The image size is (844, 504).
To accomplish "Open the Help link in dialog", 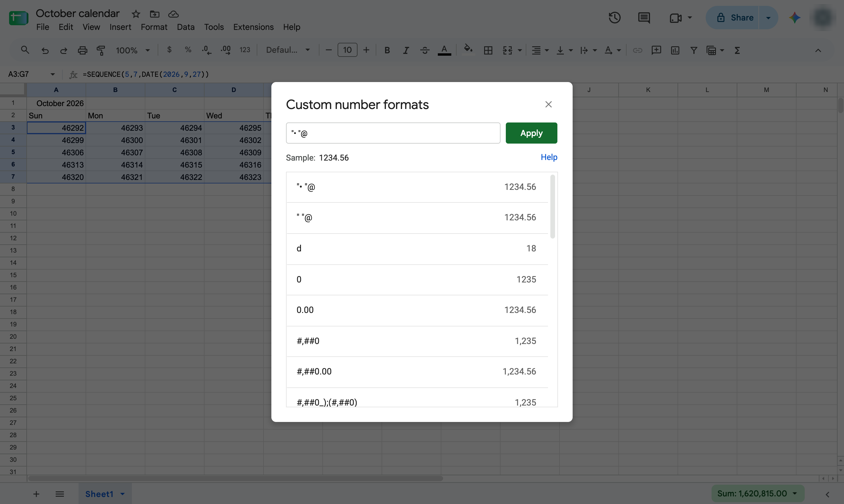I will click(549, 157).
